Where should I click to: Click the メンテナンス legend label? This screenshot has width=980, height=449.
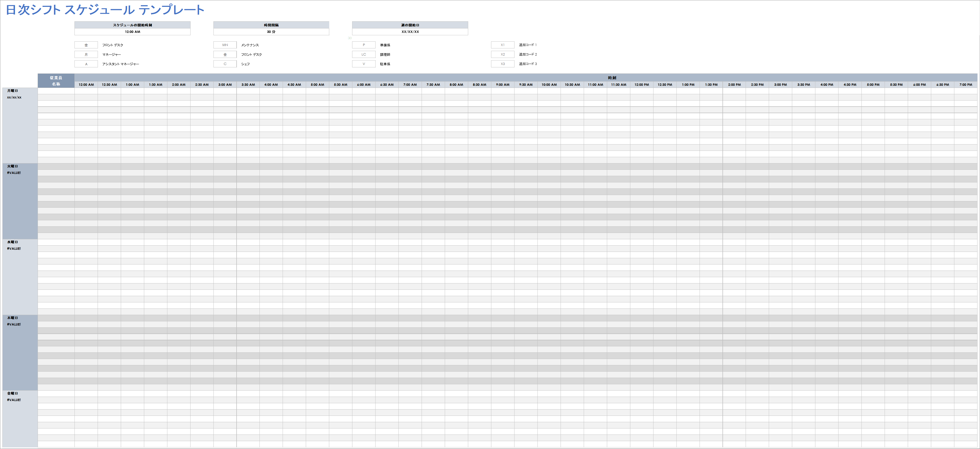click(x=250, y=45)
